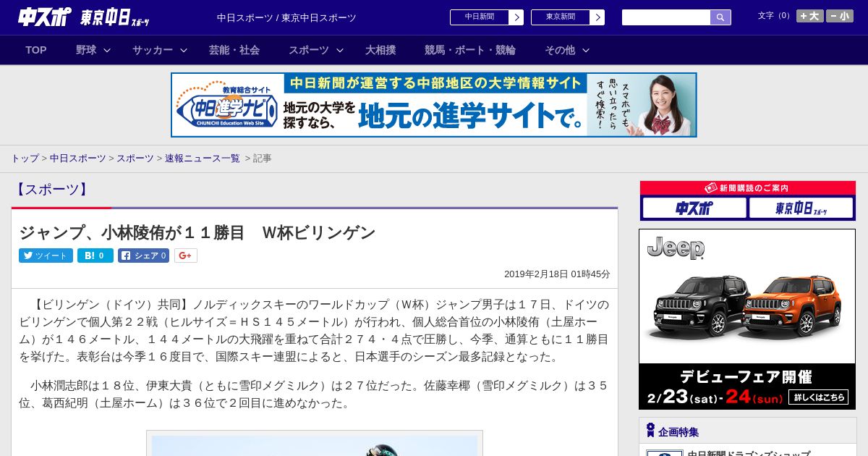Focus the header search input field

coord(666,17)
